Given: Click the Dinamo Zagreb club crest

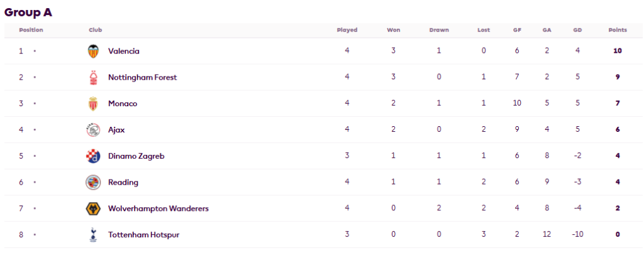Looking at the screenshot, I should [x=93, y=156].
